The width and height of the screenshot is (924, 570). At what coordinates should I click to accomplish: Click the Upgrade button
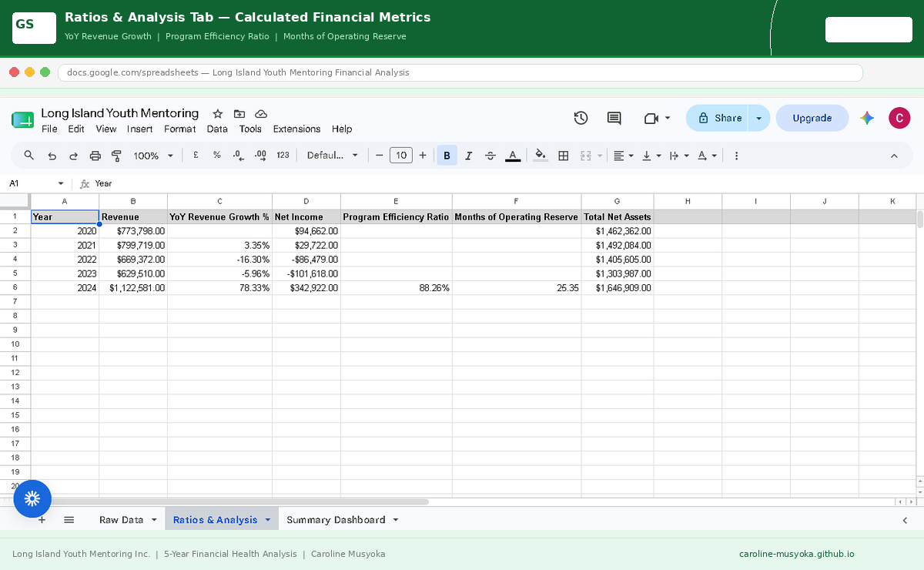[x=812, y=118]
